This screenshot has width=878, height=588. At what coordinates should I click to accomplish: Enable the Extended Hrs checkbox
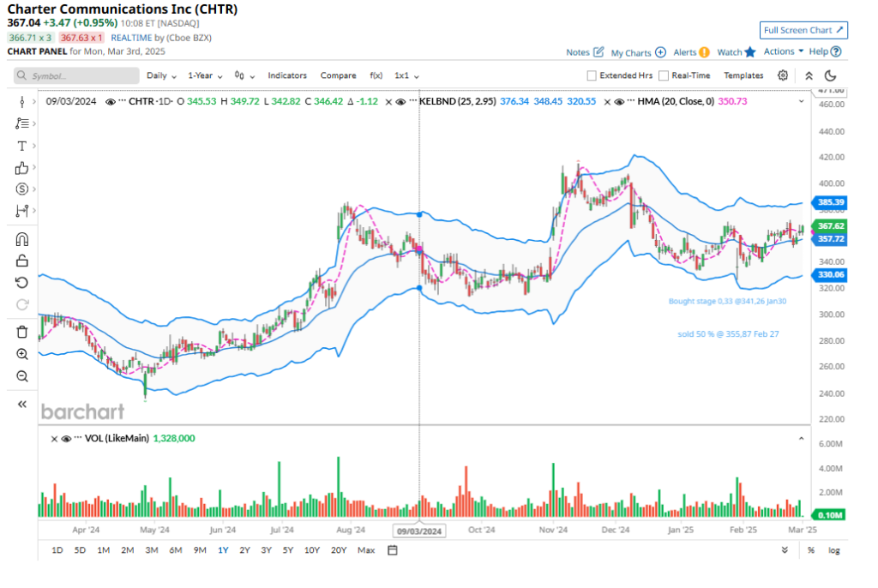coord(592,75)
